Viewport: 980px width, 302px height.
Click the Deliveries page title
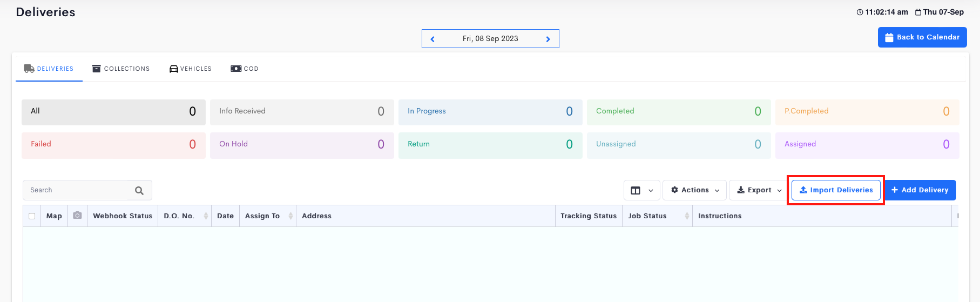click(46, 12)
